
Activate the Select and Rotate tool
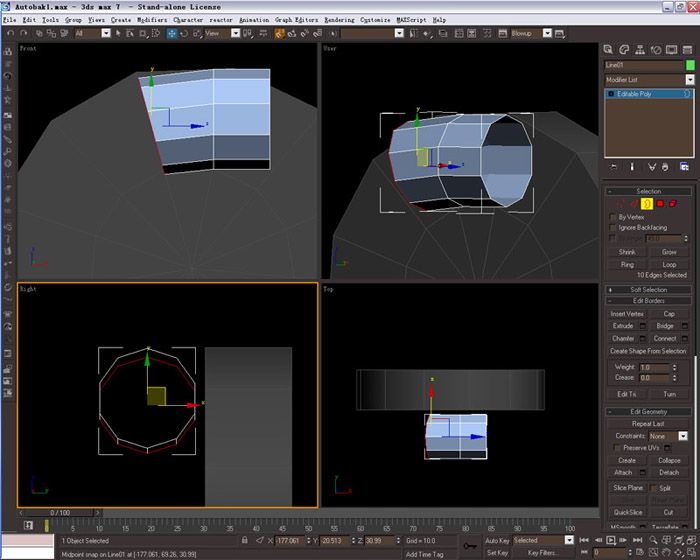tap(184, 33)
